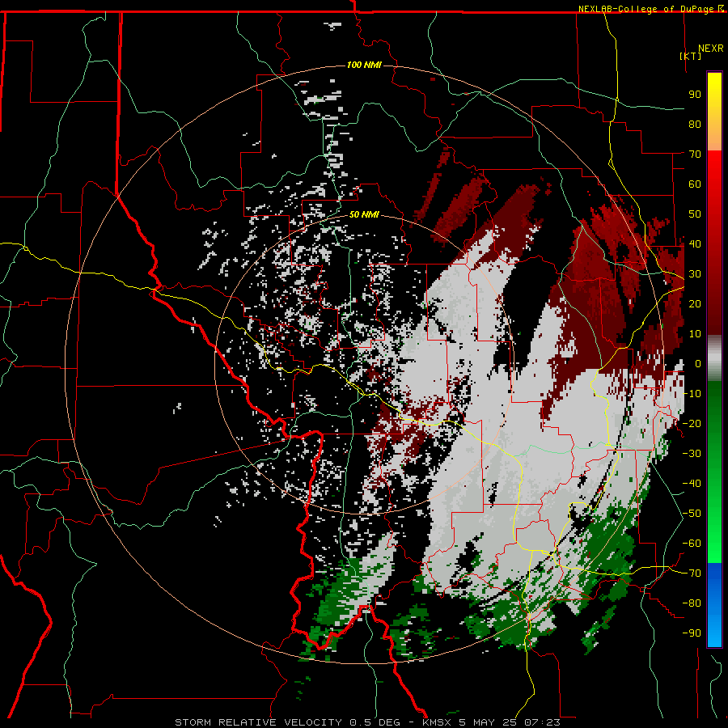The width and height of the screenshot is (728, 728).
Task: Click the 60 value on the velocity scale
Action: coord(695,184)
